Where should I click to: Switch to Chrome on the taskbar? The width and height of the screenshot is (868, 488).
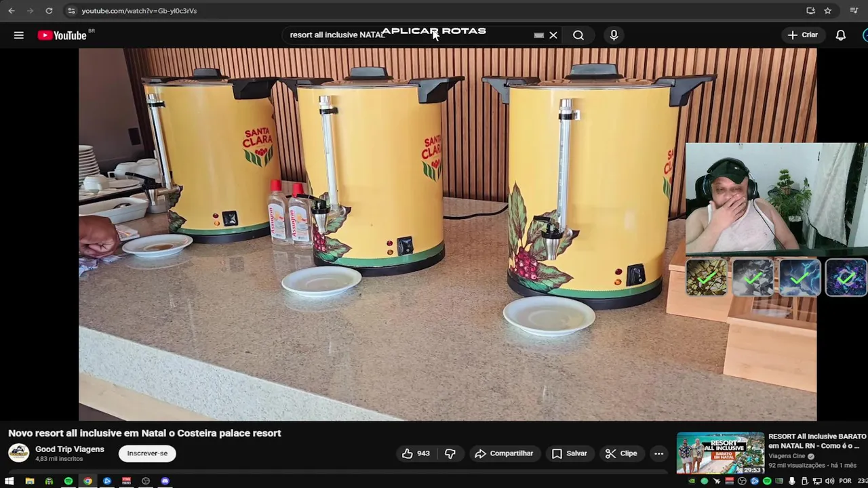click(87, 481)
